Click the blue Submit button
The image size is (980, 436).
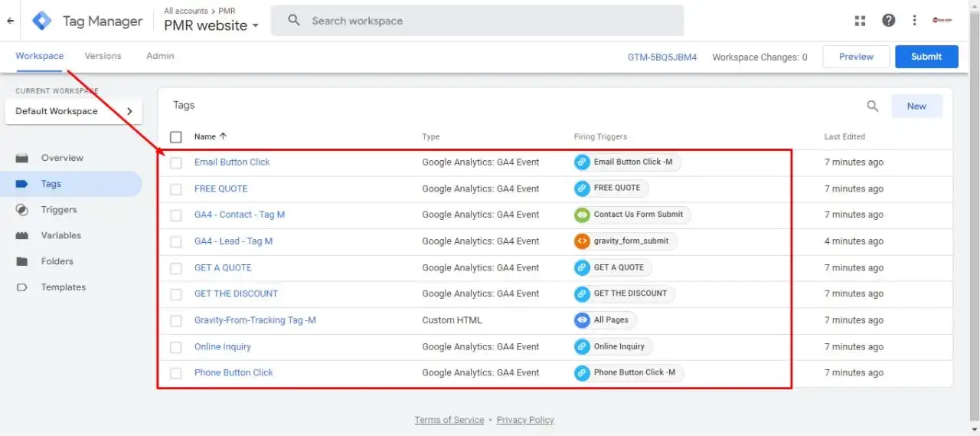[926, 57]
